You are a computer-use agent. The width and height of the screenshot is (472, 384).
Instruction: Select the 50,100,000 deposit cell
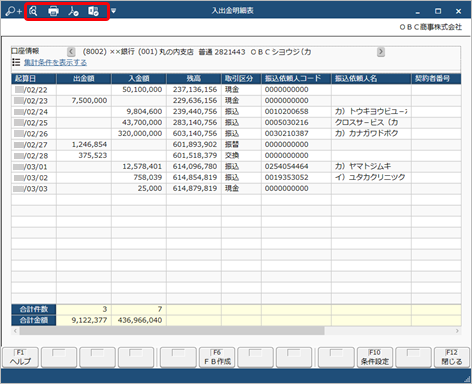pos(139,90)
